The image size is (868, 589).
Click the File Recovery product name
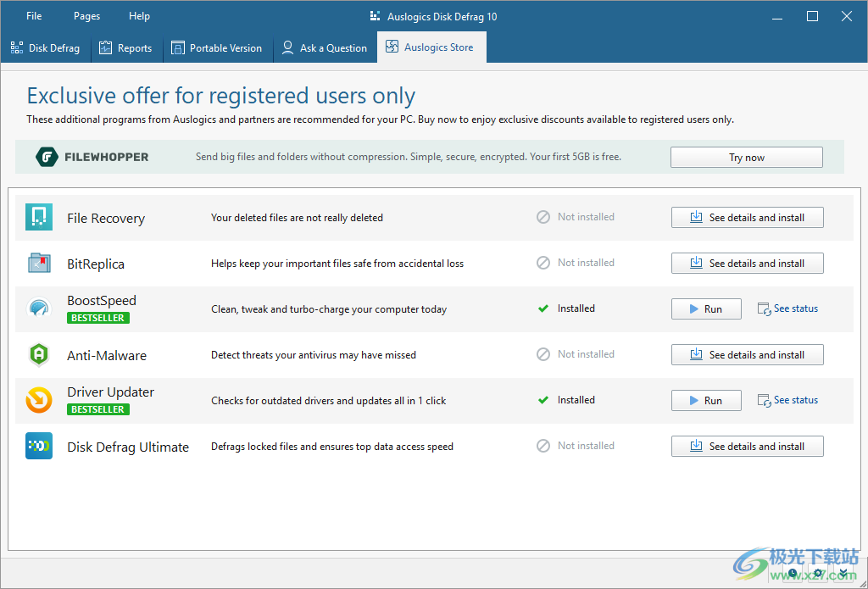click(x=106, y=218)
